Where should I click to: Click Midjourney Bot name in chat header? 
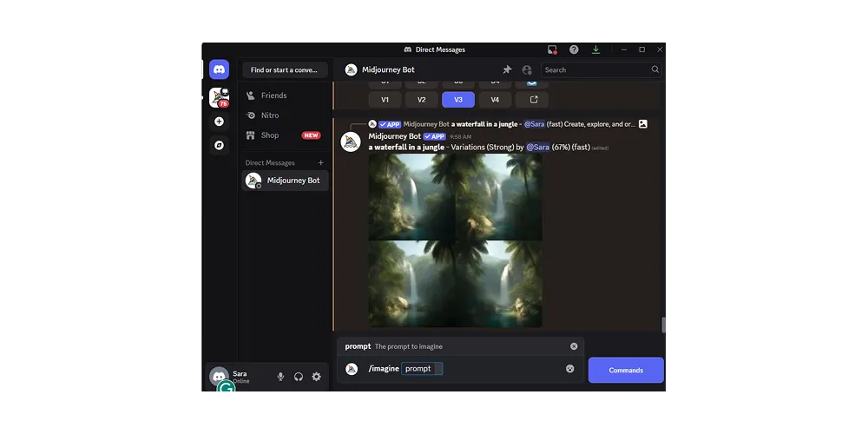388,69
